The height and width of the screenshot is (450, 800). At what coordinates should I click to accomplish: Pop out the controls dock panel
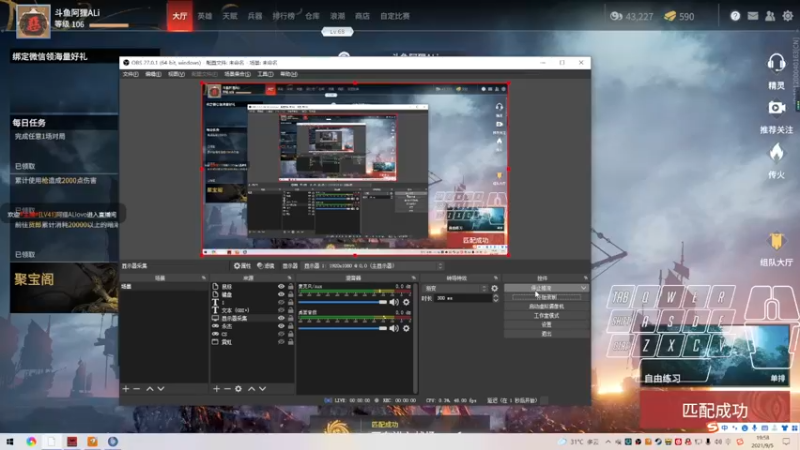pos(585,278)
